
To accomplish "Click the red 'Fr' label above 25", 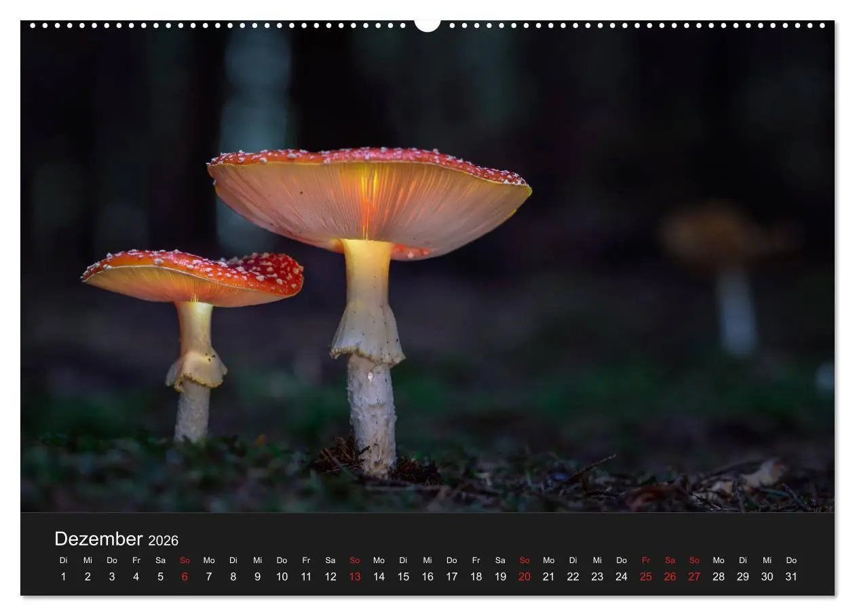I will (646, 560).
